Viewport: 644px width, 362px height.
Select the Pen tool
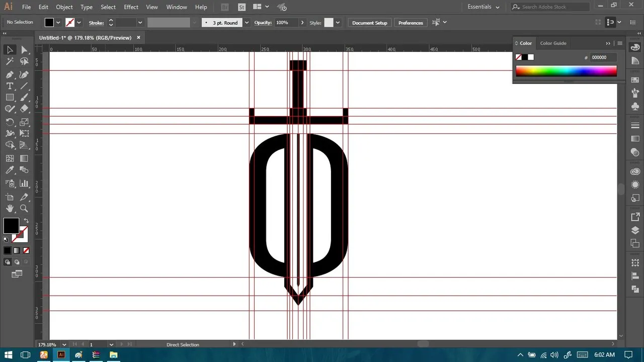pos(10,74)
